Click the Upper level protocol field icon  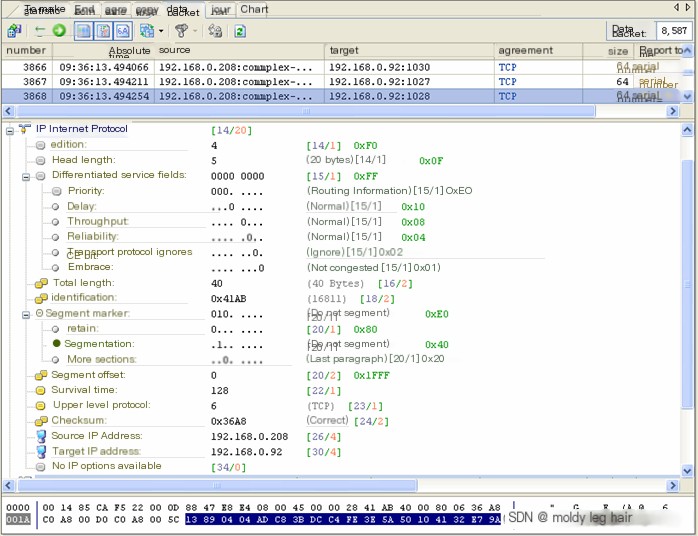coord(41,406)
